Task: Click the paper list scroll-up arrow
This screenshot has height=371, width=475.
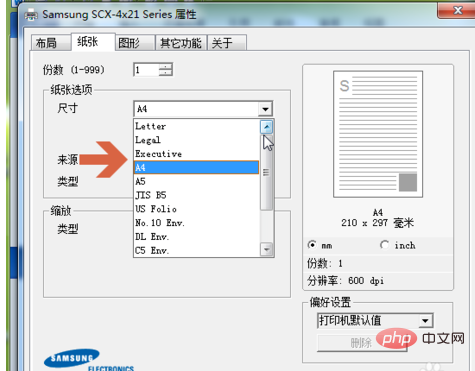Action: (x=266, y=127)
